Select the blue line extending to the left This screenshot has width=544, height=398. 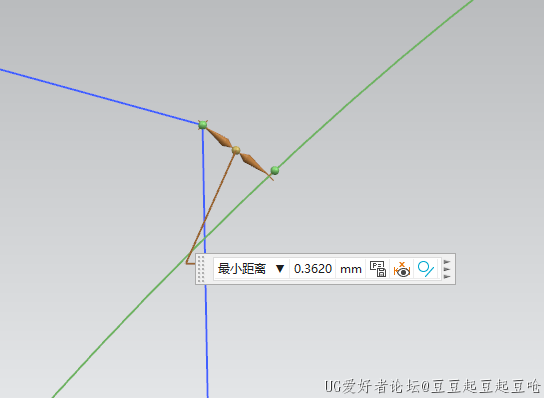click(x=101, y=97)
